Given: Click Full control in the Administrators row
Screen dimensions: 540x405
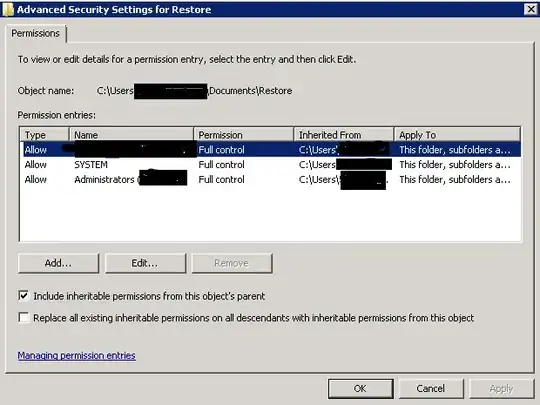Looking at the screenshot, I should (221, 179).
